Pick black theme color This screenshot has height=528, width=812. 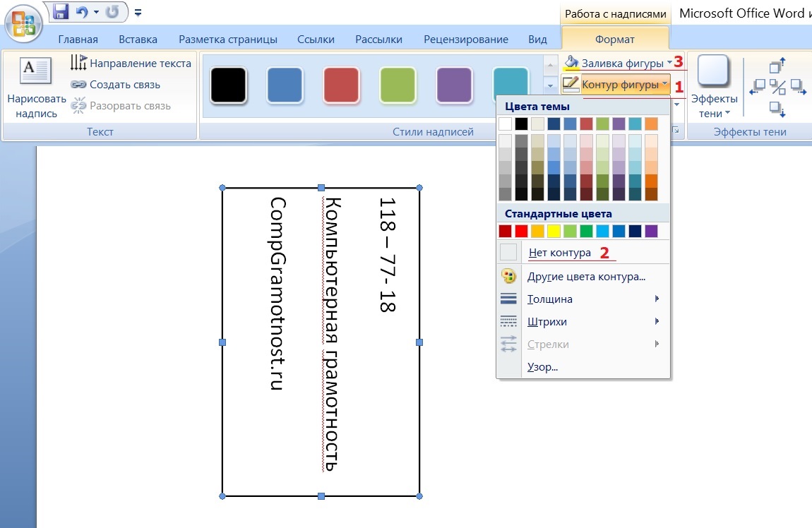pyautogui.click(x=522, y=124)
